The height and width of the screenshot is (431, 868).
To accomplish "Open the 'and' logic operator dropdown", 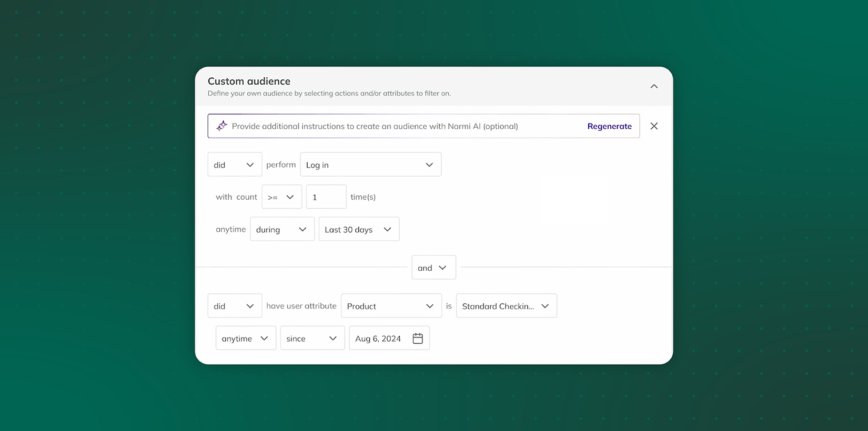I will [433, 268].
